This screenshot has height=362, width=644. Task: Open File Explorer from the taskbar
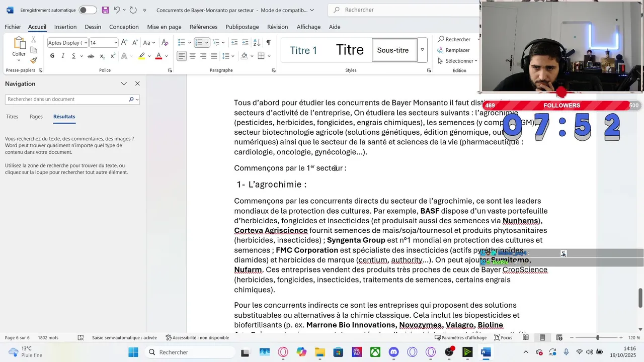click(x=320, y=352)
